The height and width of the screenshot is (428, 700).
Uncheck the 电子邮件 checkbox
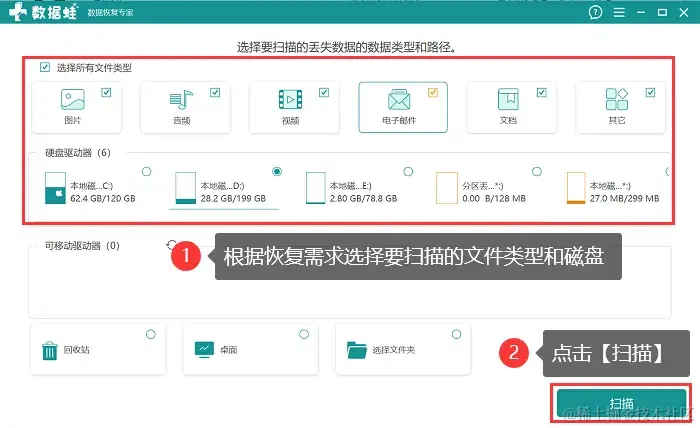click(x=433, y=92)
